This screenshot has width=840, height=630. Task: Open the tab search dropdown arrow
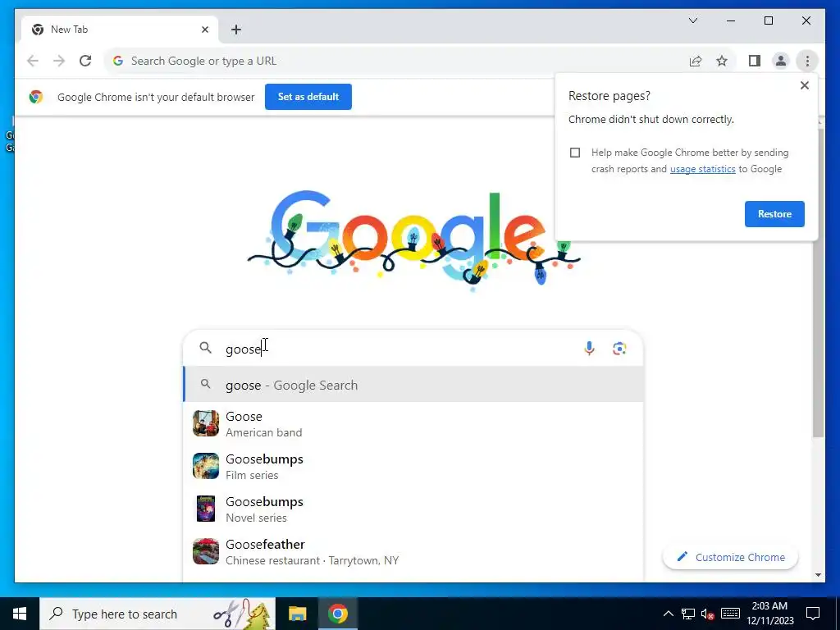692,21
